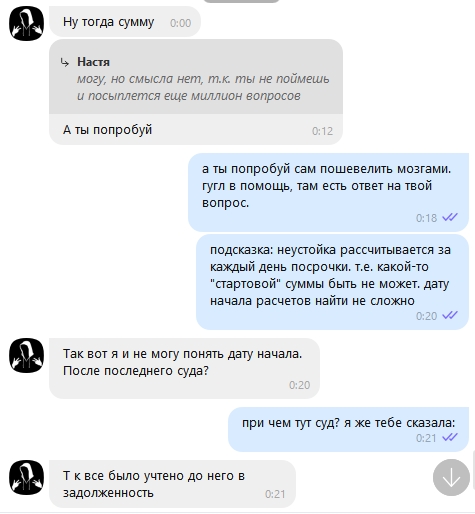Click 0:21 timestamp on last incoming message
475x514 pixels.
coord(275,494)
